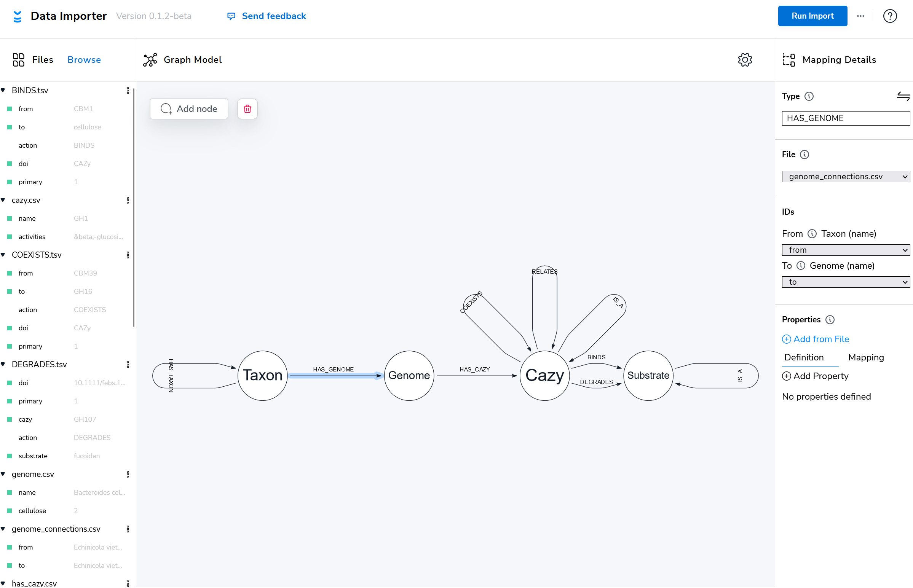Viewport: 913px width, 588px height.
Task: Collapse the DEGRADES.tsv file section
Action: tap(3, 364)
